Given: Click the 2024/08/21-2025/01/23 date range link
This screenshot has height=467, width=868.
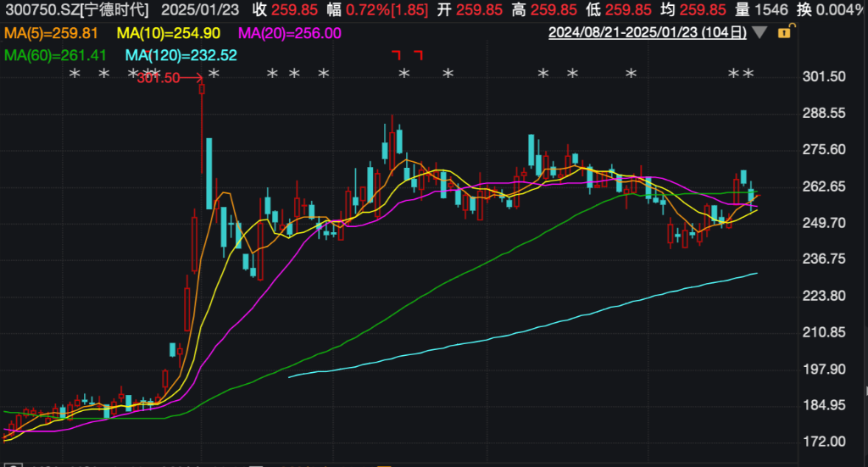Looking at the screenshot, I should [x=647, y=33].
